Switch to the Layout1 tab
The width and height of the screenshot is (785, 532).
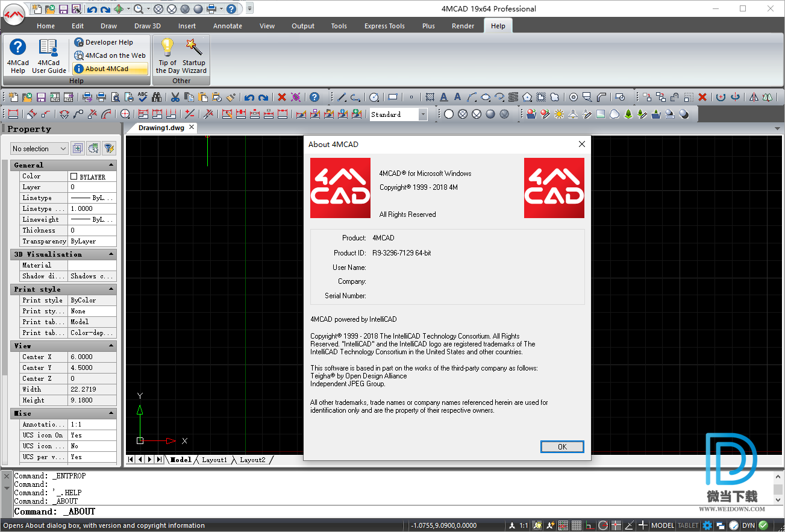pos(214,460)
